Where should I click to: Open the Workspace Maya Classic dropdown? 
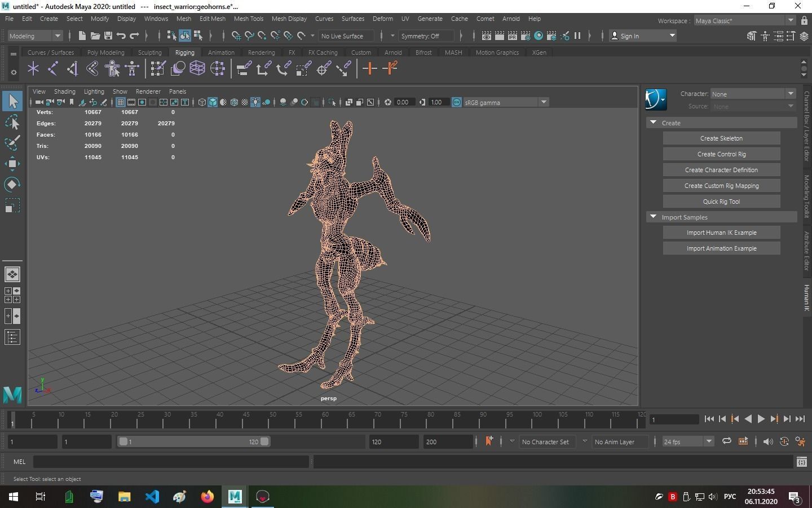(x=744, y=20)
